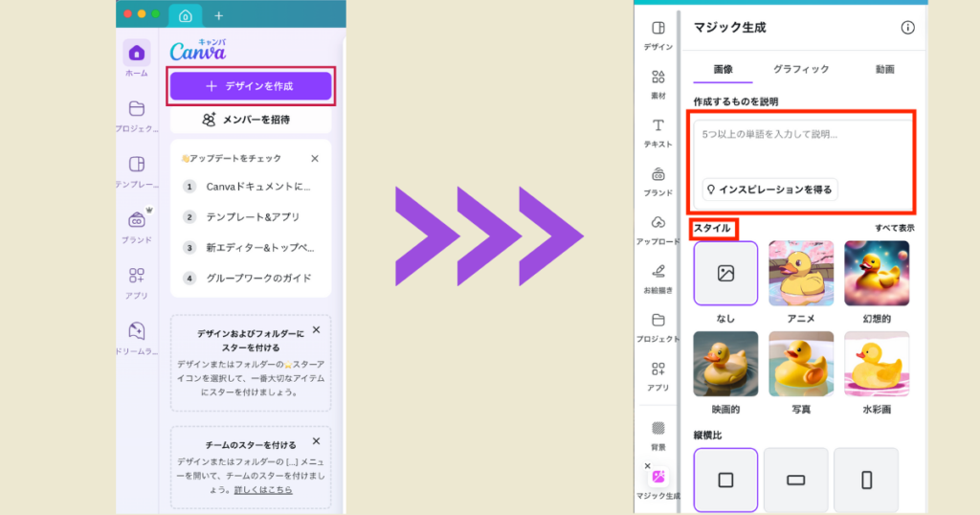This screenshot has width=980, height=515.
Task: Select the テンプレート sidebar icon
Action: [137, 164]
